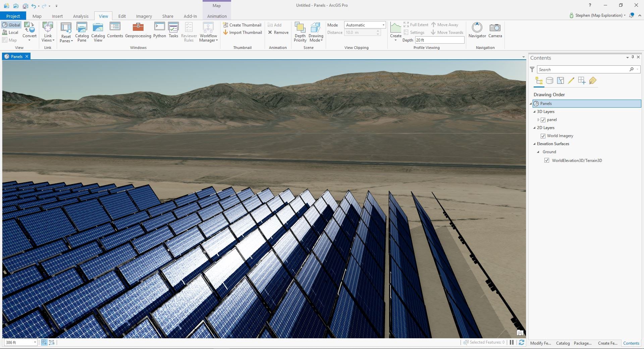Open the ArcGIS Pro help

click(590, 5)
